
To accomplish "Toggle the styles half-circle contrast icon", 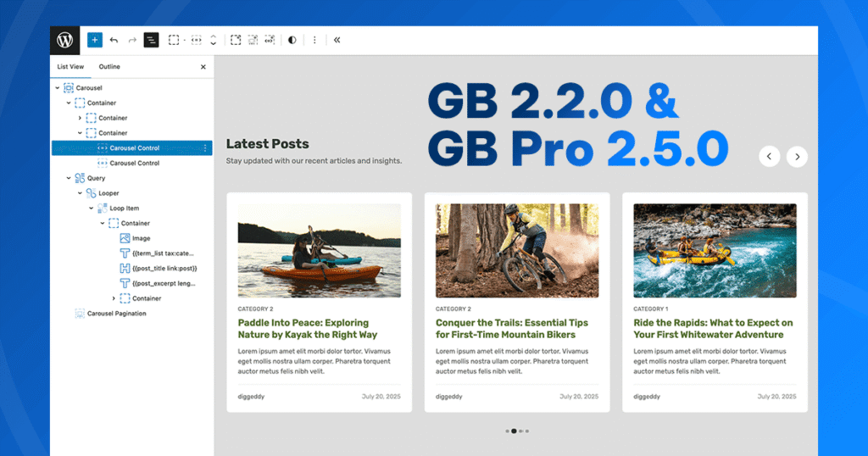I will [x=292, y=40].
